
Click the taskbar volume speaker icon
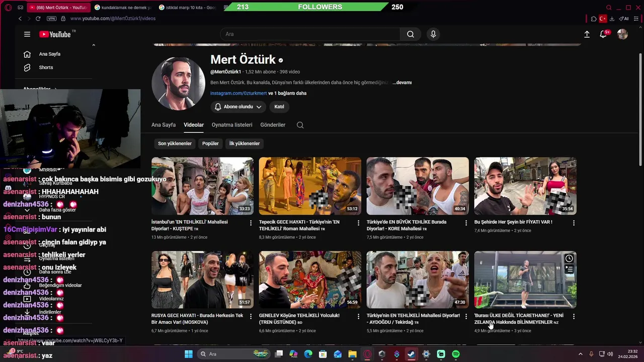610,354
